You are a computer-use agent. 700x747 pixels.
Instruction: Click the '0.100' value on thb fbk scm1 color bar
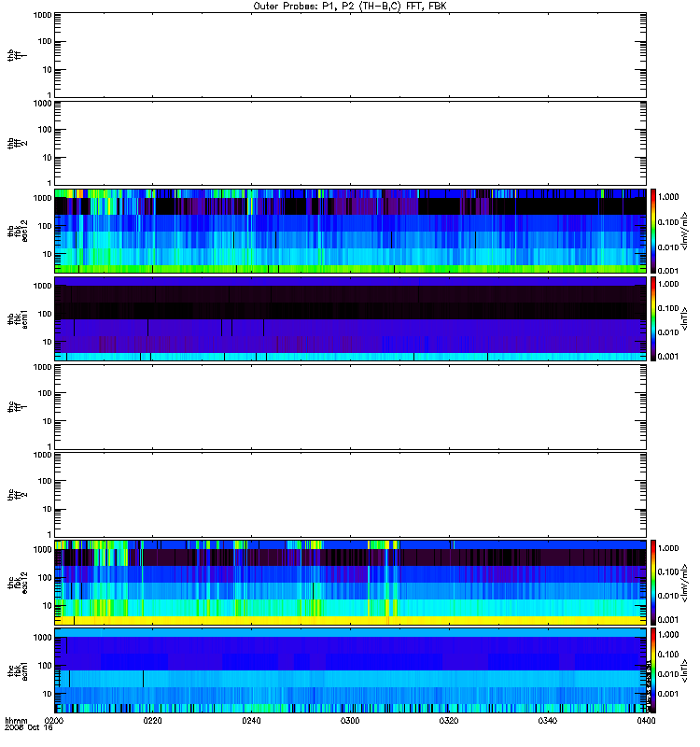[x=668, y=308]
